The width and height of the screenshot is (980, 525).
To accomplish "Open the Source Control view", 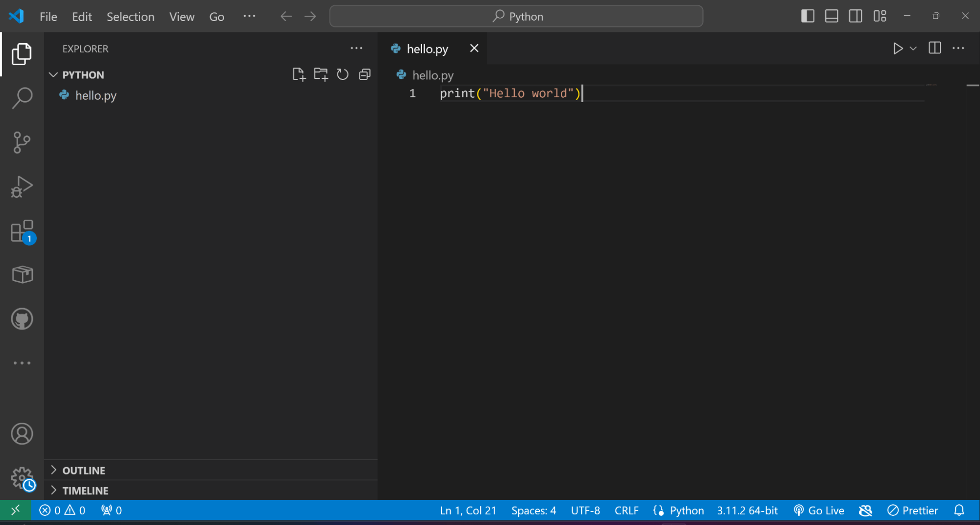I will tap(22, 142).
